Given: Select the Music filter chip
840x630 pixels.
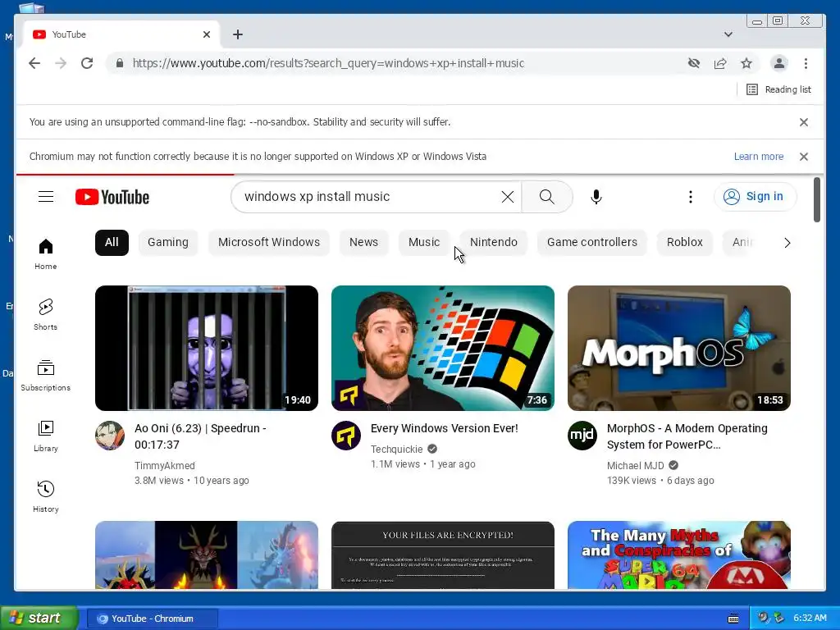Looking at the screenshot, I should 424,242.
